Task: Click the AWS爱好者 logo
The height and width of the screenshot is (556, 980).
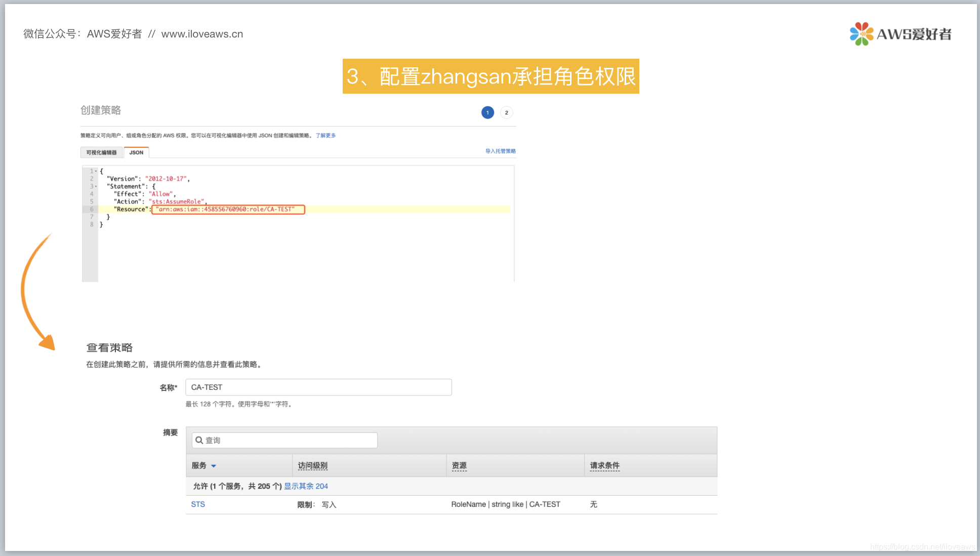Action: tap(901, 34)
